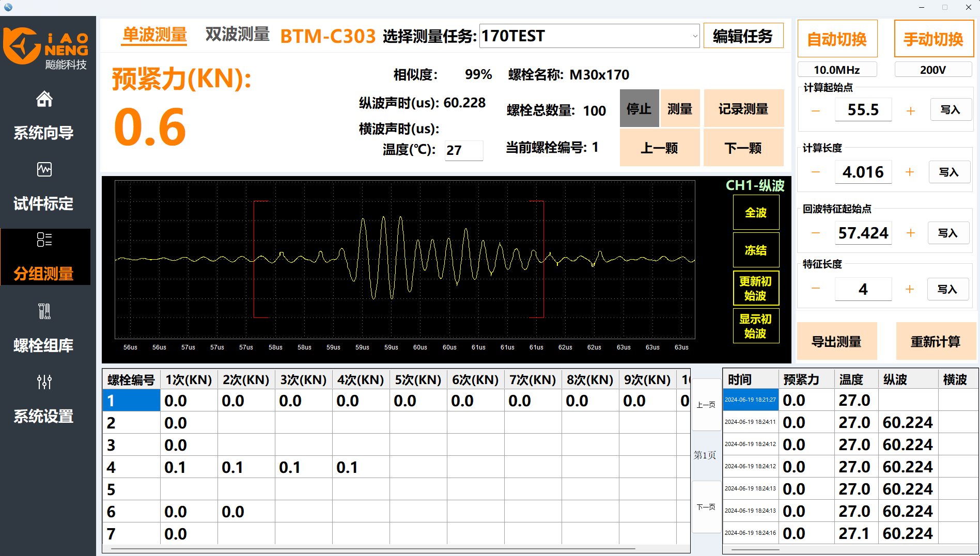Click 重新计算 button
The width and height of the screenshot is (980, 556).
936,341
